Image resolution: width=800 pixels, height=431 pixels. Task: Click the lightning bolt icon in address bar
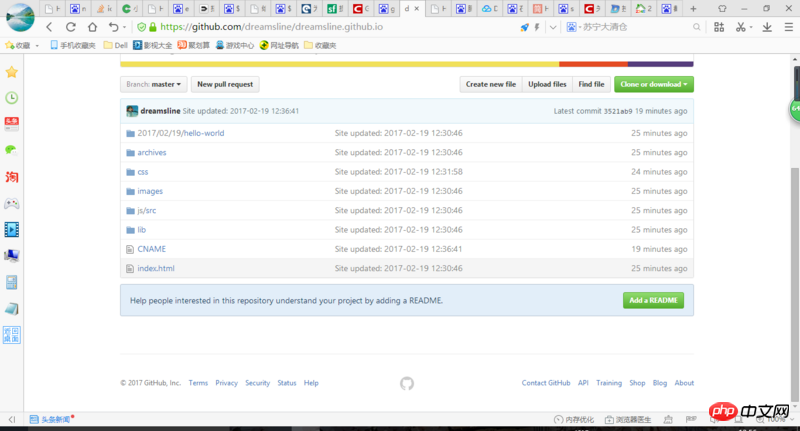[x=537, y=28]
